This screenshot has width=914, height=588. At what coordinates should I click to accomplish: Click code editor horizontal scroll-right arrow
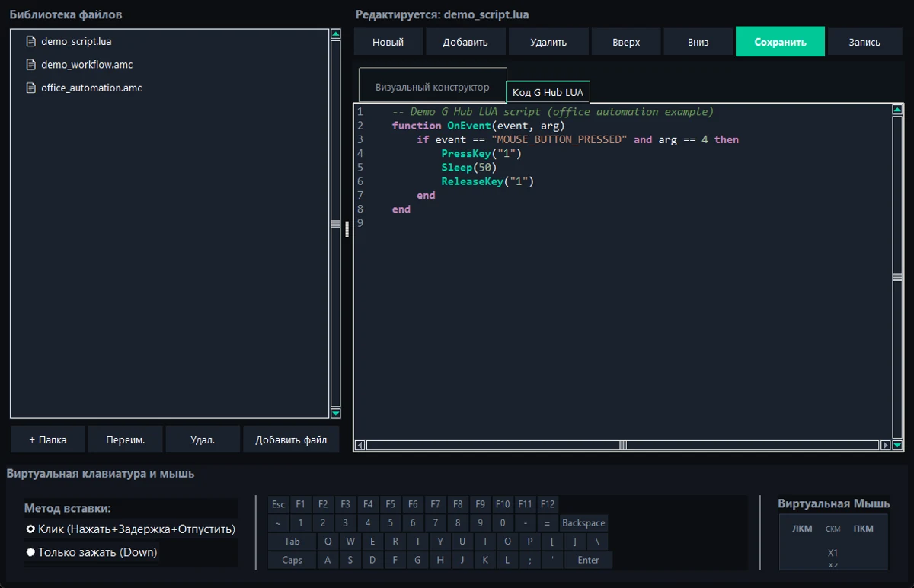(x=885, y=446)
